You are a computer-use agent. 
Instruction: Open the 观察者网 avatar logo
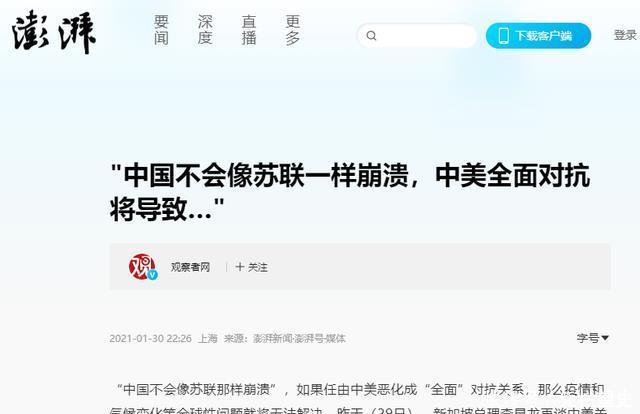coord(142,266)
